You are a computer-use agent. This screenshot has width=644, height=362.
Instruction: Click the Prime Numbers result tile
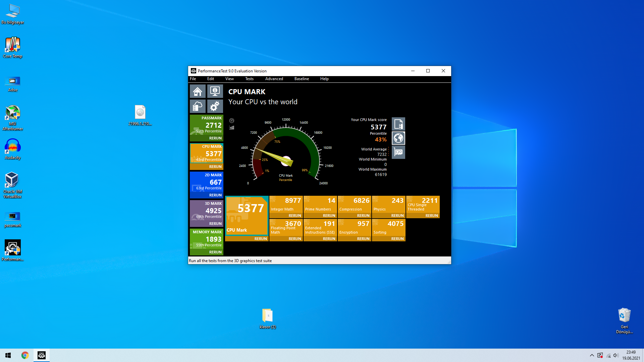coord(320,204)
